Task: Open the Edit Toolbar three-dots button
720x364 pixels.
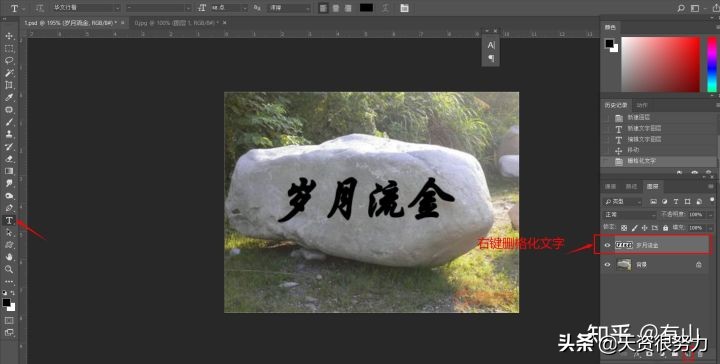Action: 9,282
